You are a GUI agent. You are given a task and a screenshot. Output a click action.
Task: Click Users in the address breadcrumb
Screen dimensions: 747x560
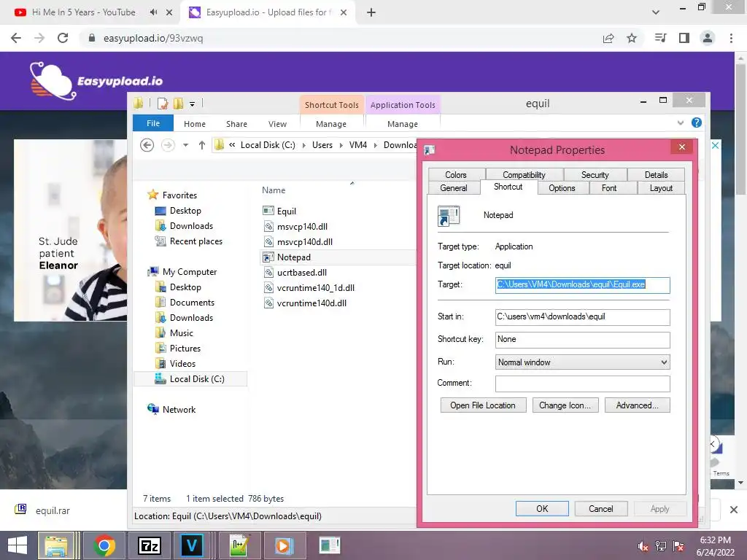(322, 145)
